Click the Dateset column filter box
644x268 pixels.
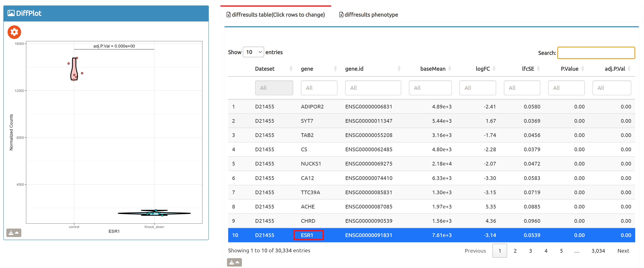[274, 88]
